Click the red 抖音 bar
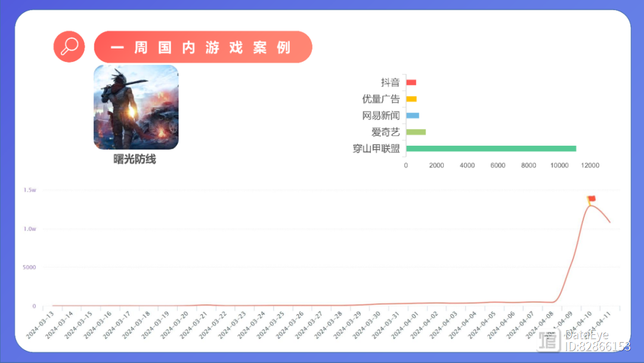Image resolution: width=644 pixels, height=363 pixels. point(411,82)
